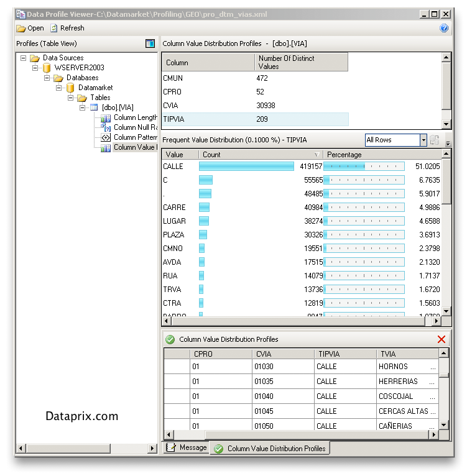Click the Percentage column header

click(382, 155)
